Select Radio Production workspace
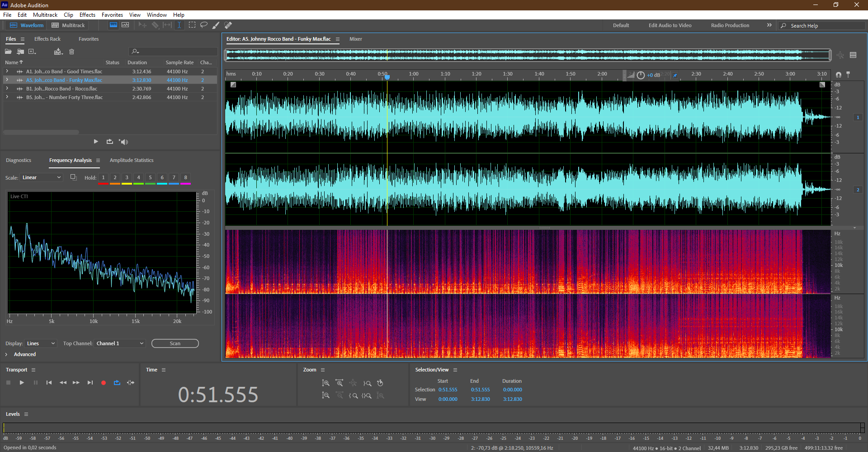This screenshot has height=452, width=868. pyautogui.click(x=730, y=25)
